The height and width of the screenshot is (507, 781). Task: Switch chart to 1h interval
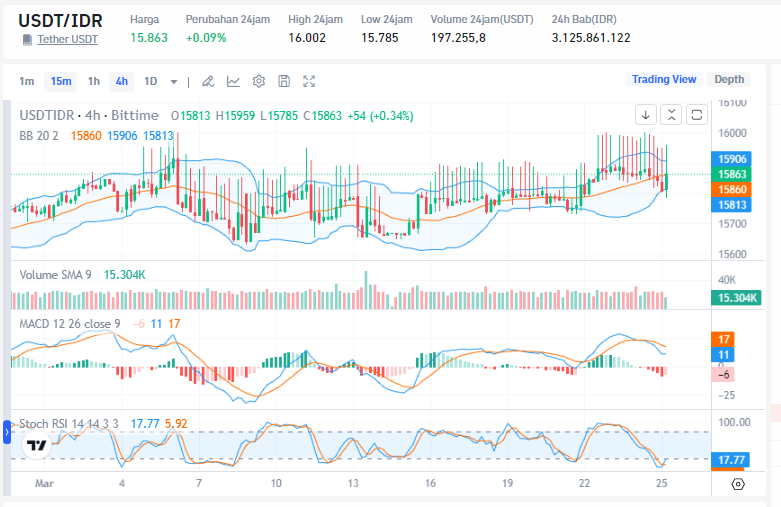click(x=94, y=81)
